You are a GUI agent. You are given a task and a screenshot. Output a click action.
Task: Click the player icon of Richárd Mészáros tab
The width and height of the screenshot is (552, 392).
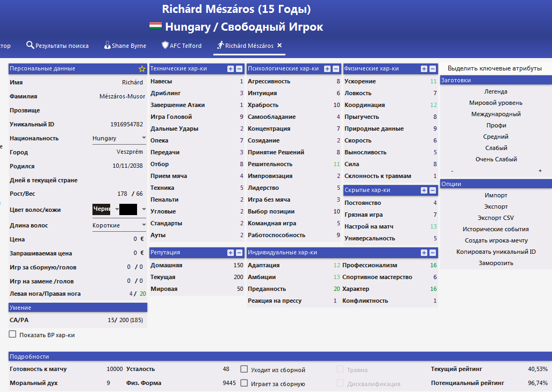point(220,45)
